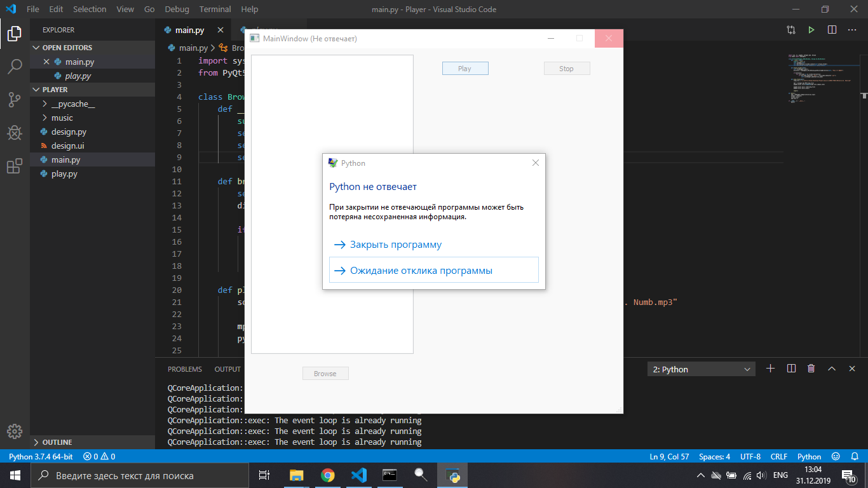Click Browse button in MainWindow
This screenshot has width=868, height=488.
[x=325, y=374]
